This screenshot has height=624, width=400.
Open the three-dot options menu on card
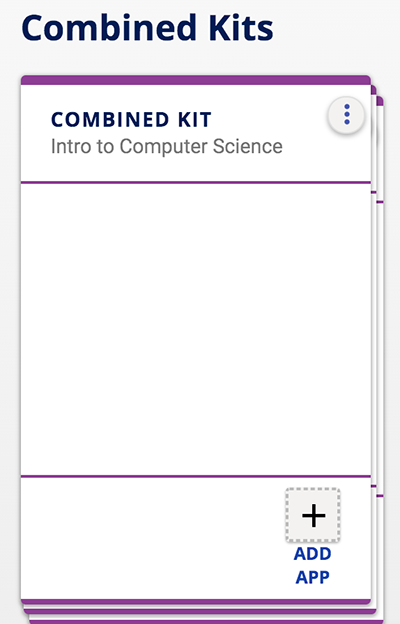[x=346, y=115]
